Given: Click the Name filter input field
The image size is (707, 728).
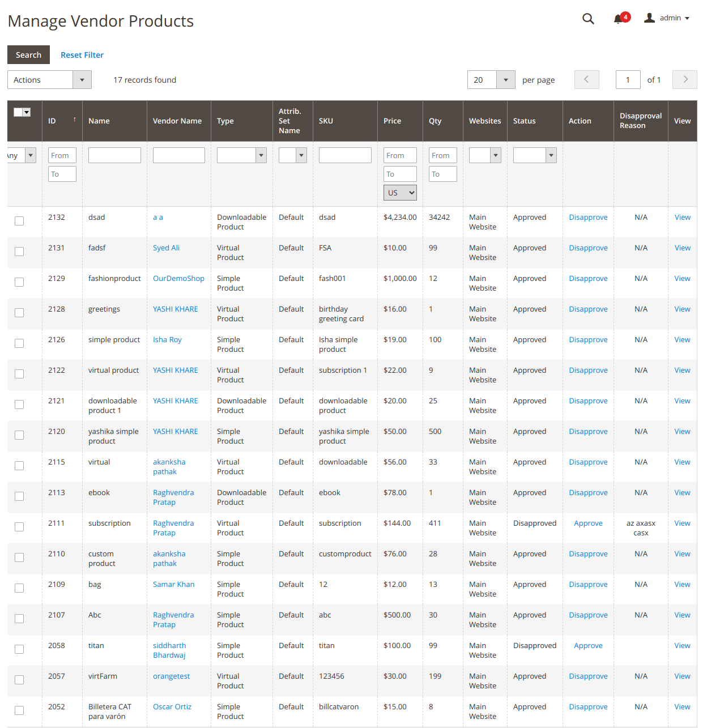Looking at the screenshot, I should (x=114, y=155).
